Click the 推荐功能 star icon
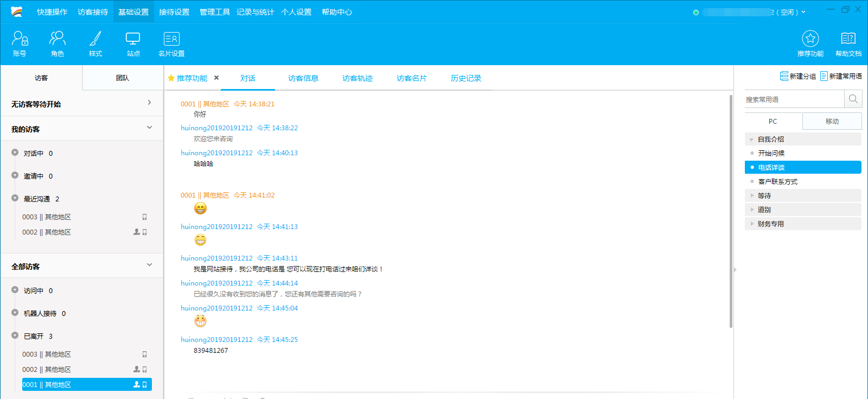The width and height of the screenshot is (868, 399). coord(810,39)
